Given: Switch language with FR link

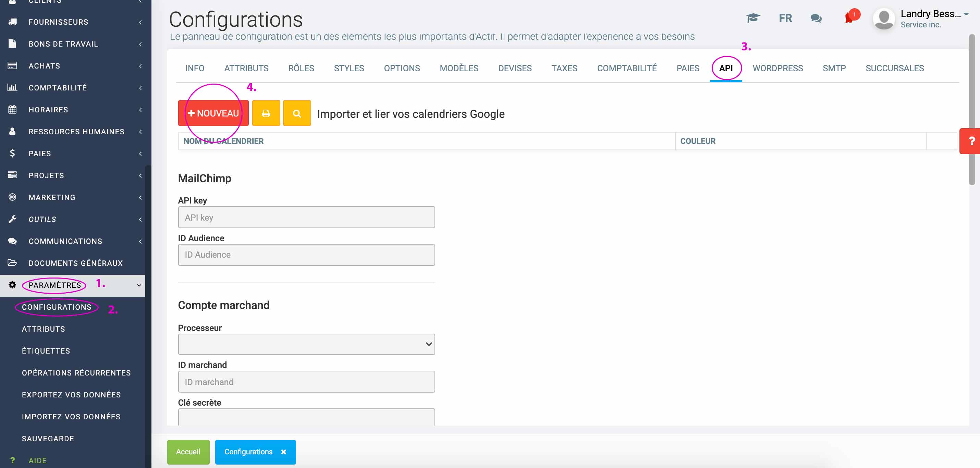Looking at the screenshot, I should tap(785, 18).
